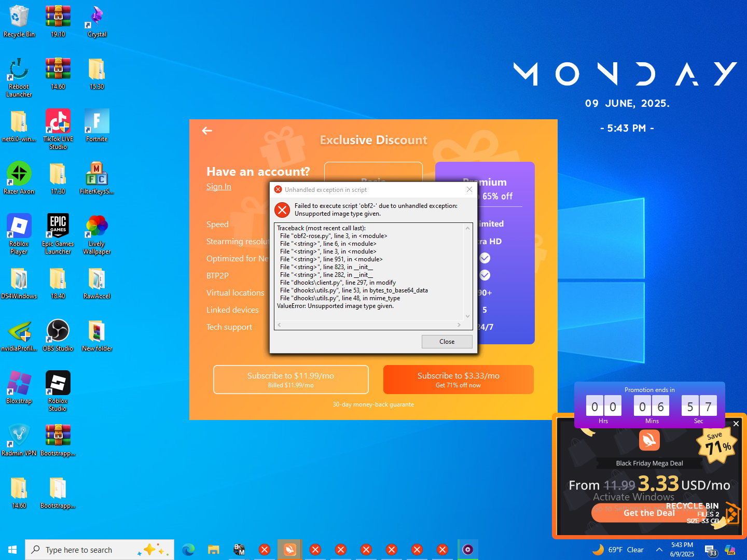
Task: Click the weather 69°F Clear widget
Action: tap(618, 550)
